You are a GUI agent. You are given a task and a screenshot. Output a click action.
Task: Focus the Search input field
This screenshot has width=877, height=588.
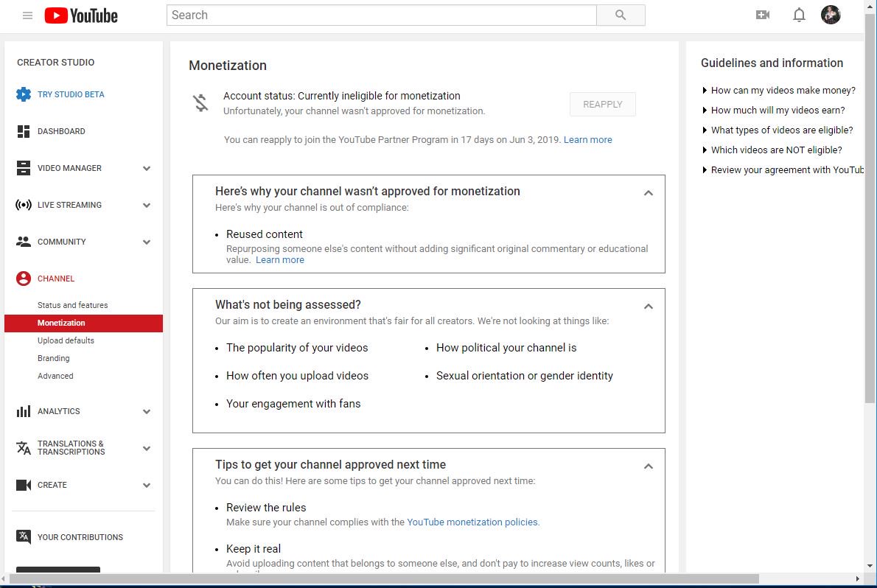click(x=382, y=15)
